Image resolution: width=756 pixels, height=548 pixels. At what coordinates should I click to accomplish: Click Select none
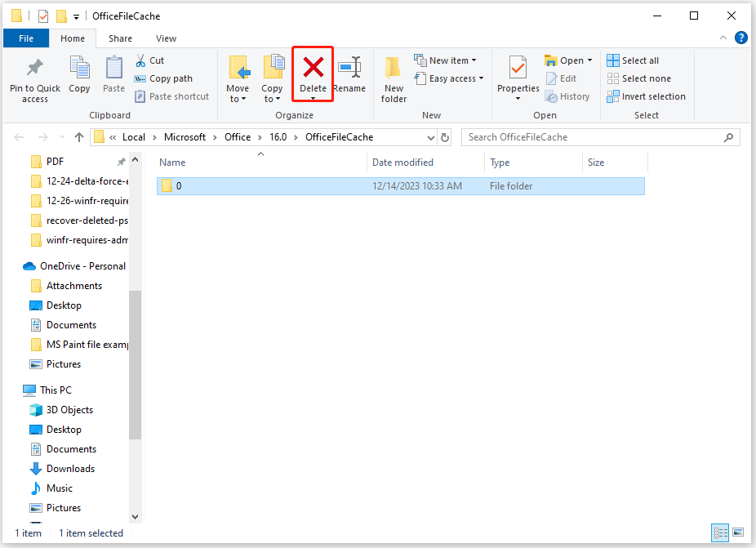coord(638,78)
